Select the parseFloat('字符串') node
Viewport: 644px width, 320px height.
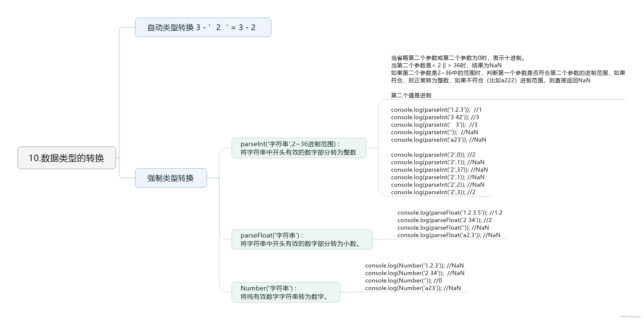pos(302,239)
